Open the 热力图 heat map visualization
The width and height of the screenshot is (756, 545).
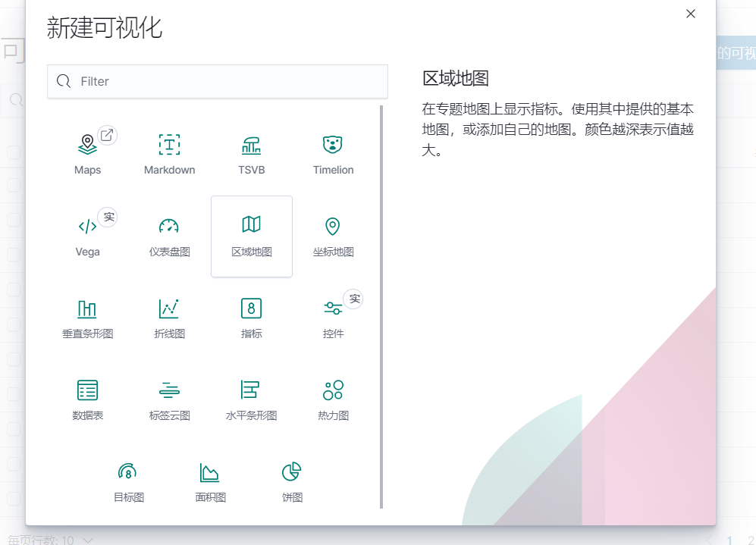[x=333, y=398]
